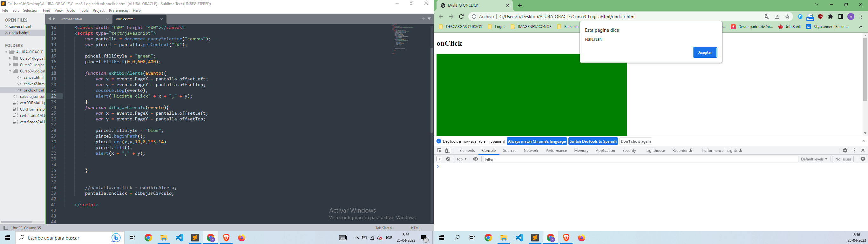
Task: Click the Windows search box Escribe aquí para buscar
Action: point(70,238)
